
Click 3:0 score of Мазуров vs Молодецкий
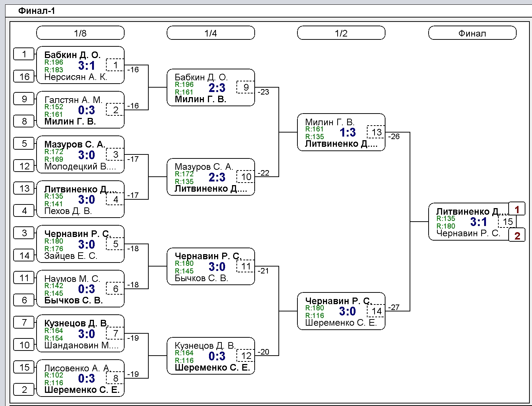[87, 155]
